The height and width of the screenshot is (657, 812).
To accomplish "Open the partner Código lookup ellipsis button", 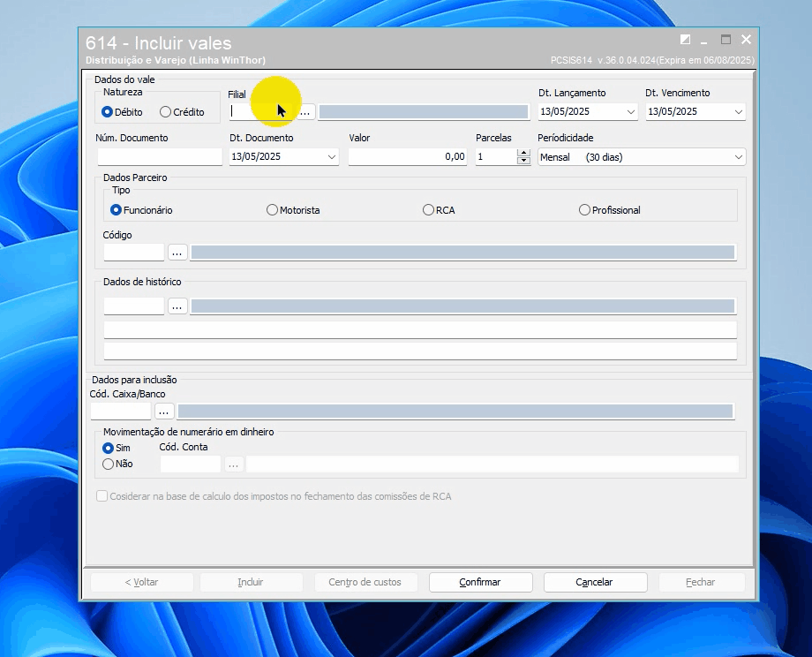I will click(x=177, y=253).
